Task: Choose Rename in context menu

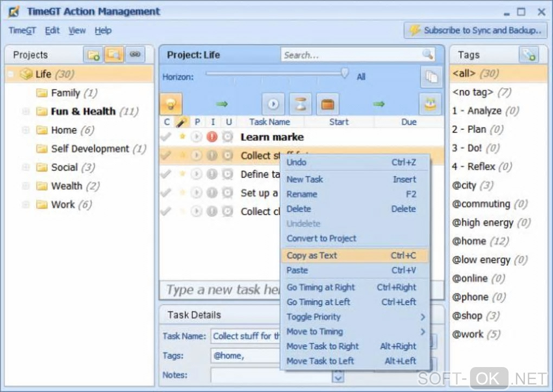Action: pyautogui.click(x=355, y=195)
